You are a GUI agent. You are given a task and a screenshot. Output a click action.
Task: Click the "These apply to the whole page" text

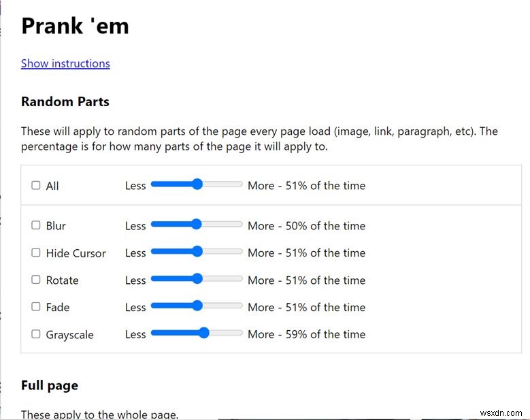point(99,414)
